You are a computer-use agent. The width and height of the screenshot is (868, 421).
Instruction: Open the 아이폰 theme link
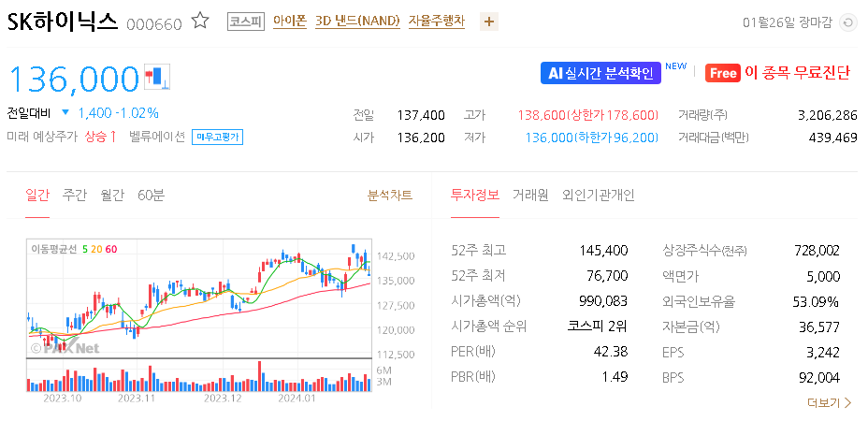290,22
